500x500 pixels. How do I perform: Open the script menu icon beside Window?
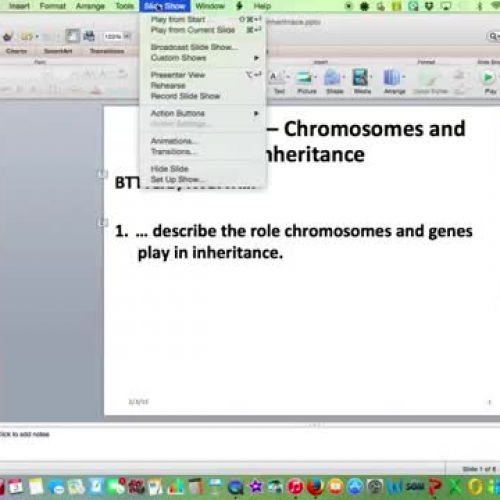(x=239, y=6)
